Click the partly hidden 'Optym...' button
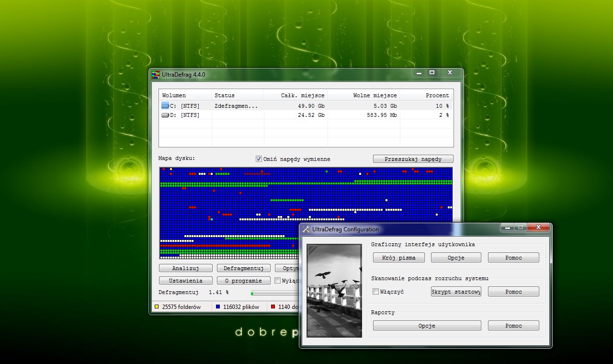Image resolution: width=613 pixels, height=364 pixels. click(287, 268)
